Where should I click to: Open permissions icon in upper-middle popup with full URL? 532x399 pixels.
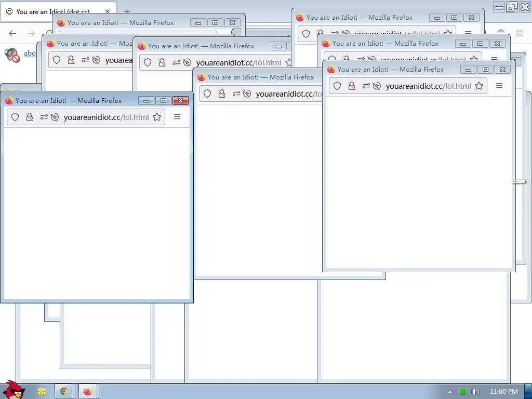click(177, 62)
